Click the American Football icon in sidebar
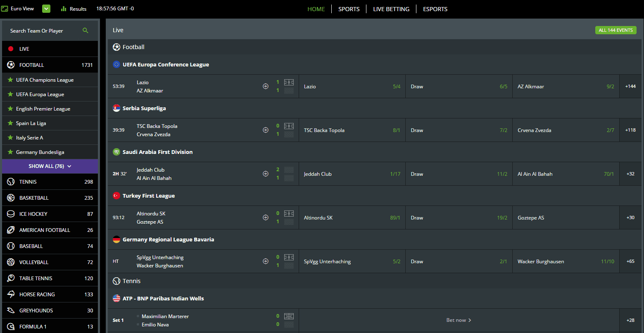 point(11,230)
